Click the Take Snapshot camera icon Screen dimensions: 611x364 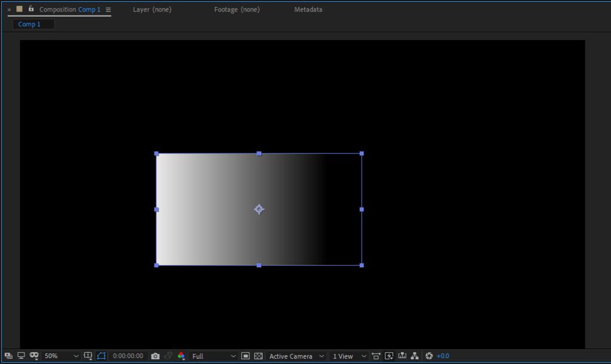tap(155, 356)
